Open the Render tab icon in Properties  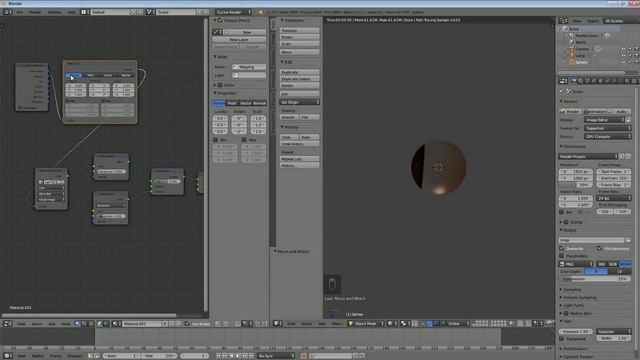573,81
